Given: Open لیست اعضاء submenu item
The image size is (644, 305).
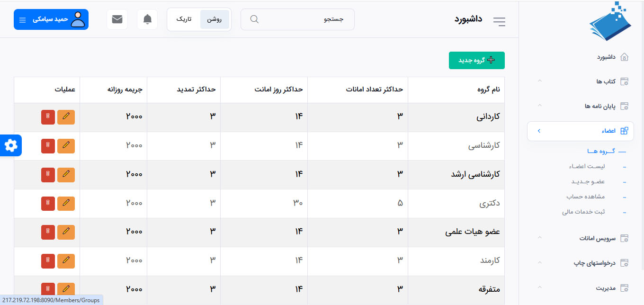Looking at the screenshot, I should [587, 167].
